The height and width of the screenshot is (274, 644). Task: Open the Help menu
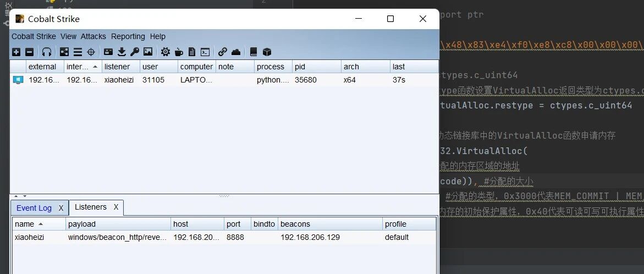(x=157, y=36)
